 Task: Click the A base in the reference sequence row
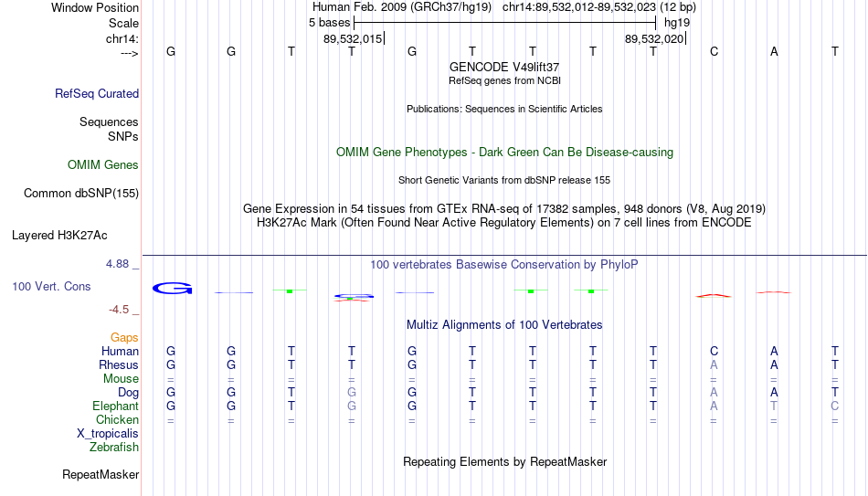click(774, 52)
